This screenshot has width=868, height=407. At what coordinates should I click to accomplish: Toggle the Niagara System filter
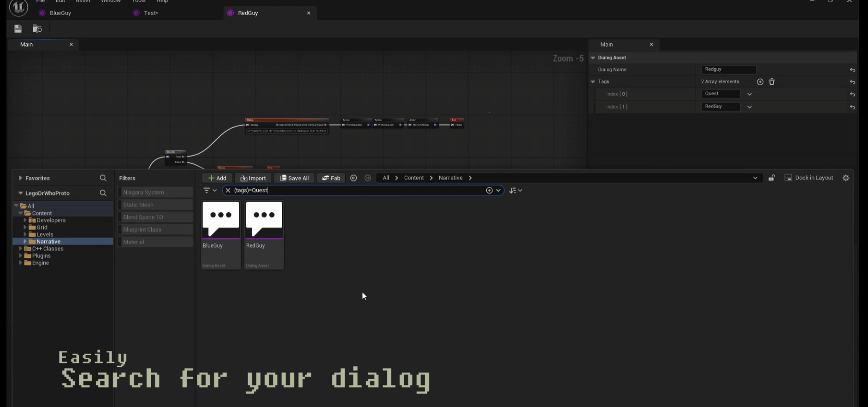coord(155,192)
